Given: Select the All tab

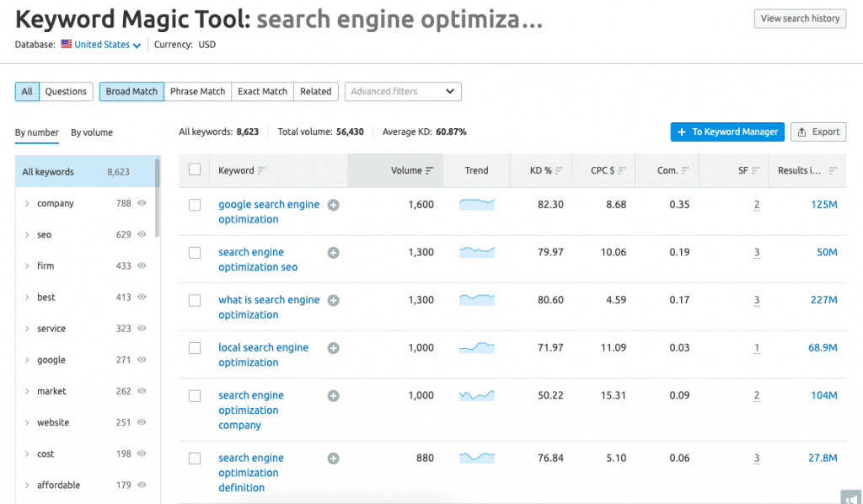Looking at the screenshot, I should 27,91.
